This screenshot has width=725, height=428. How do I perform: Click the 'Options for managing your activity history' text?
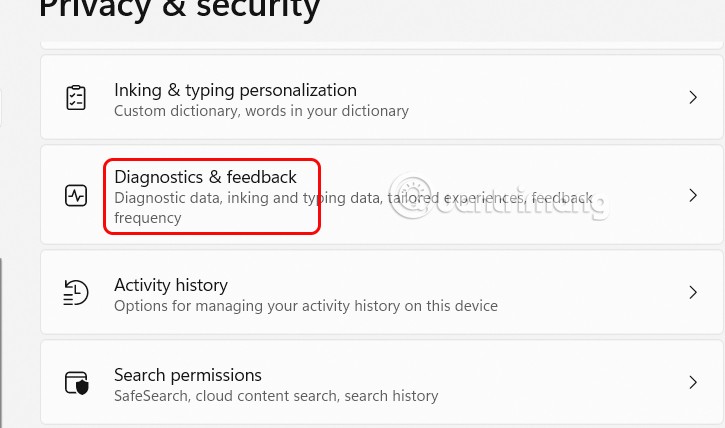[305, 306]
